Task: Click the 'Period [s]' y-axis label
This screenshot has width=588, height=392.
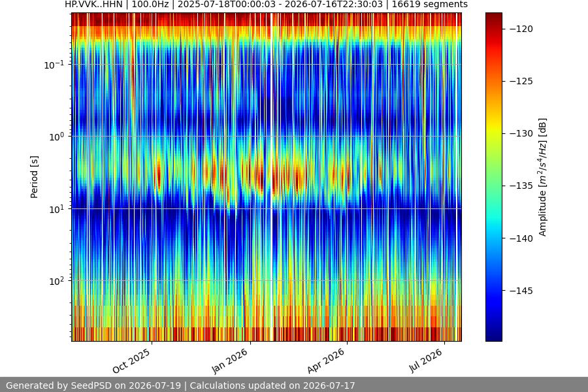Action: 34,177
